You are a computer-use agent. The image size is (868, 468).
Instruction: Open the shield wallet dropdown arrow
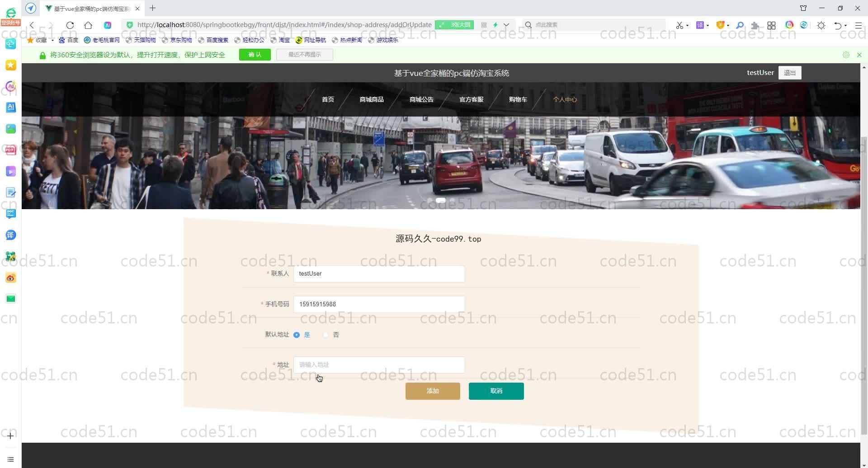point(728,25)
